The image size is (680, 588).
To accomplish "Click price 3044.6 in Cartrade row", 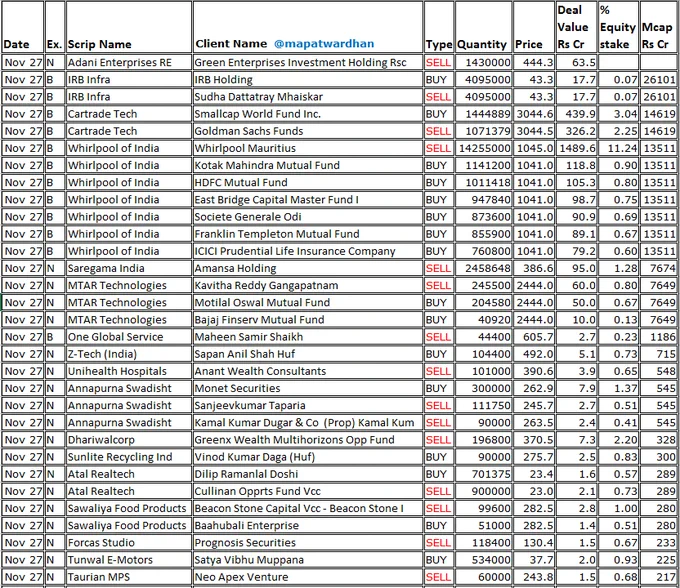I will 534,114.
